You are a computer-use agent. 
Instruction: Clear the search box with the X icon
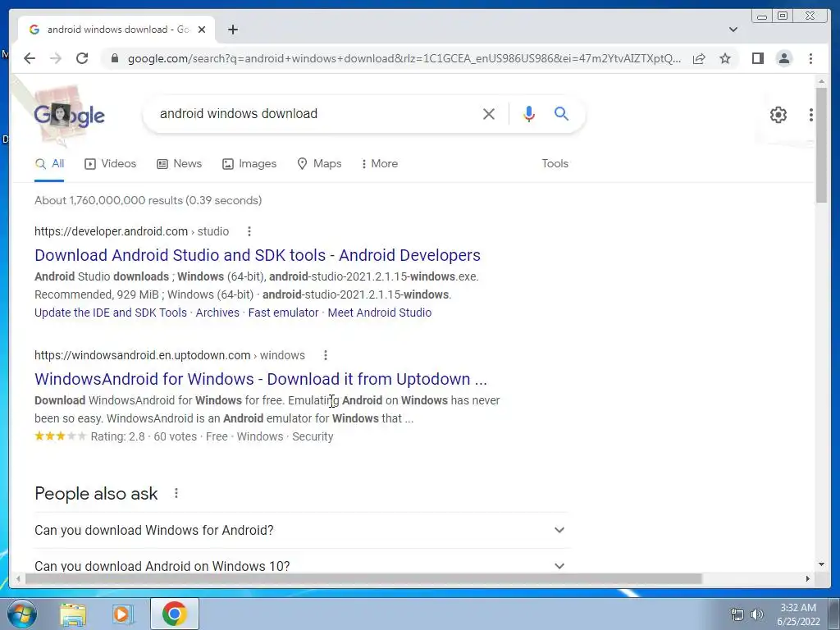click(489, 113)
